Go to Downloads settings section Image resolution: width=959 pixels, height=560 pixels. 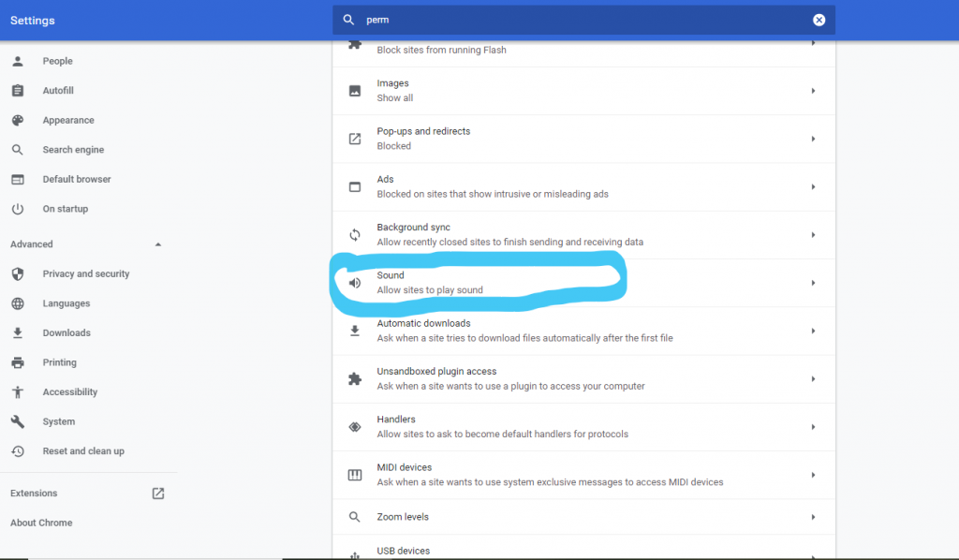pyautogui.click(x=66, y=333)
